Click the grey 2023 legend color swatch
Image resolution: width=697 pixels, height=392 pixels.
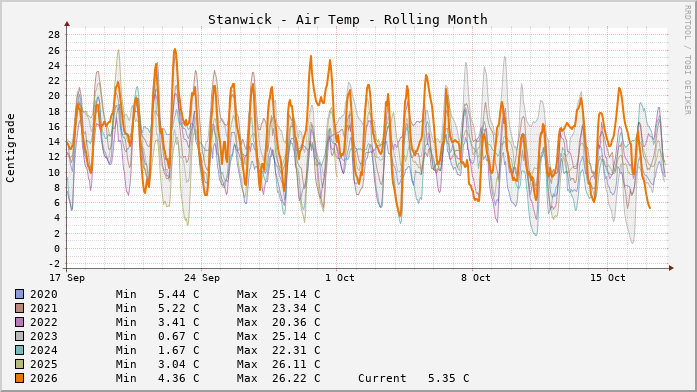point(20,336)
